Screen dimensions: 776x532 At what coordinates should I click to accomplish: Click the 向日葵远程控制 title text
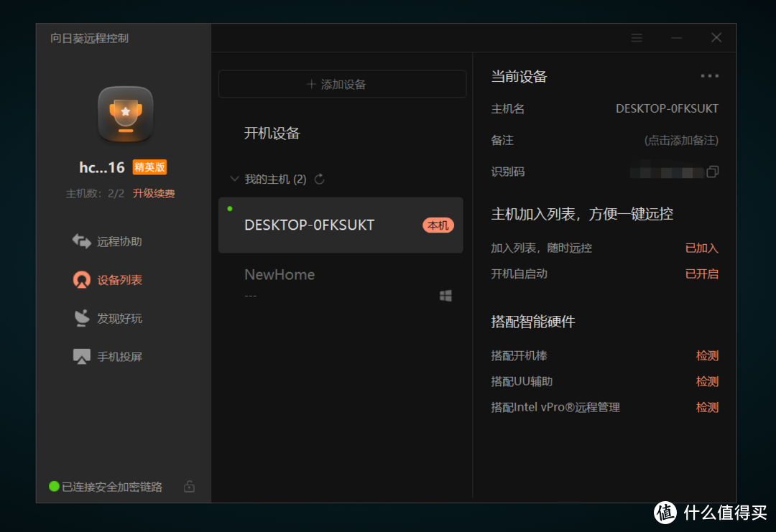coord(90,38)
